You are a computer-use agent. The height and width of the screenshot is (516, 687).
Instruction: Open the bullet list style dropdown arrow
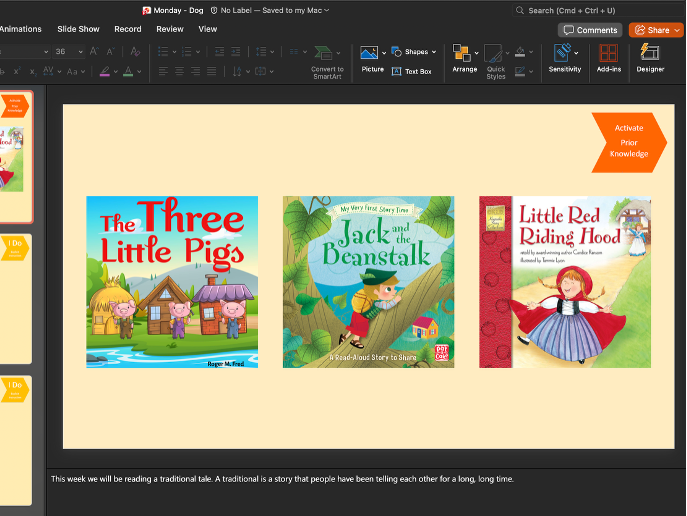pyautogui.click(x=174, y=52)
